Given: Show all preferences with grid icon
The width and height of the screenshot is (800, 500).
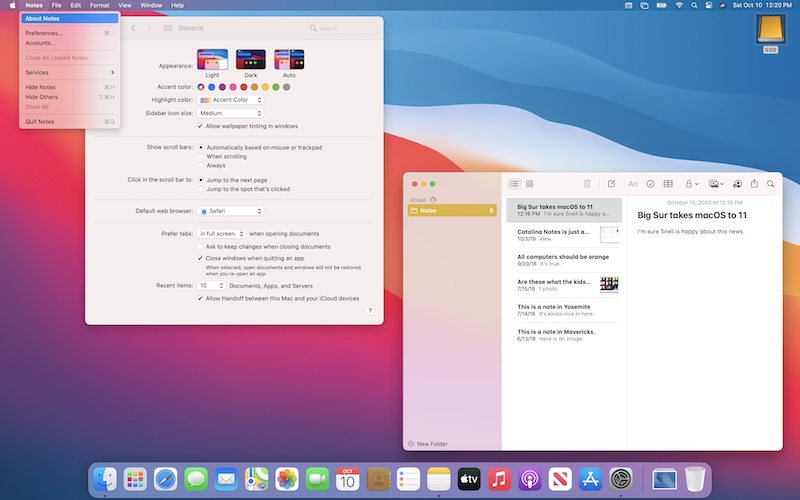Looking at the screenshot, I should point(167,28).
